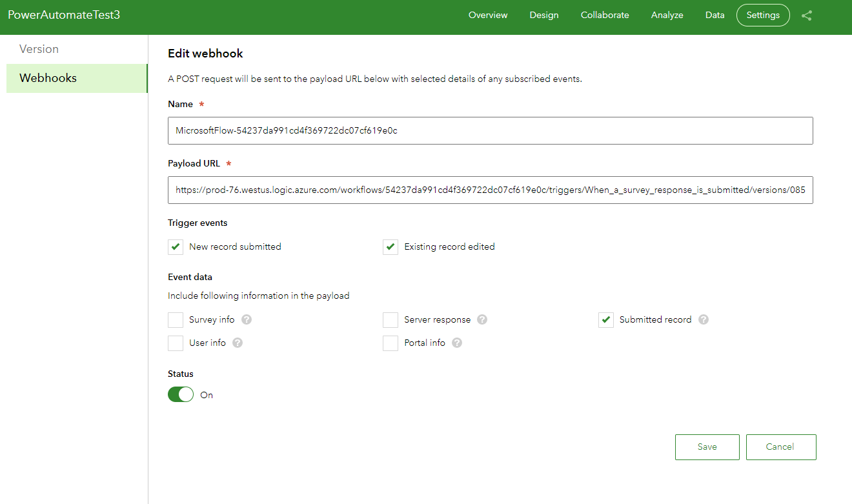
Task: Cancel editing the webhook
Action: tap(780, 447)
